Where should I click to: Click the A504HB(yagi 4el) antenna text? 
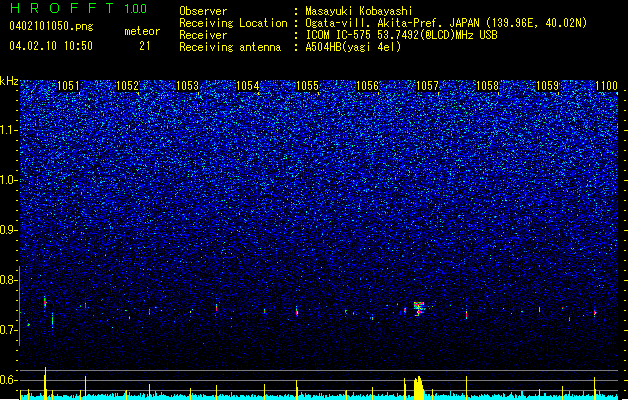[x=353, y=47]
